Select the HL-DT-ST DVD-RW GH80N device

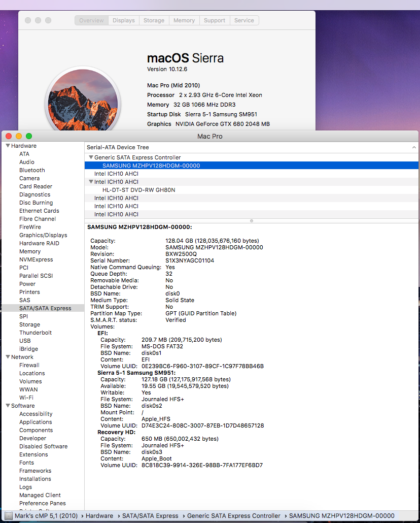pos(251,190)
